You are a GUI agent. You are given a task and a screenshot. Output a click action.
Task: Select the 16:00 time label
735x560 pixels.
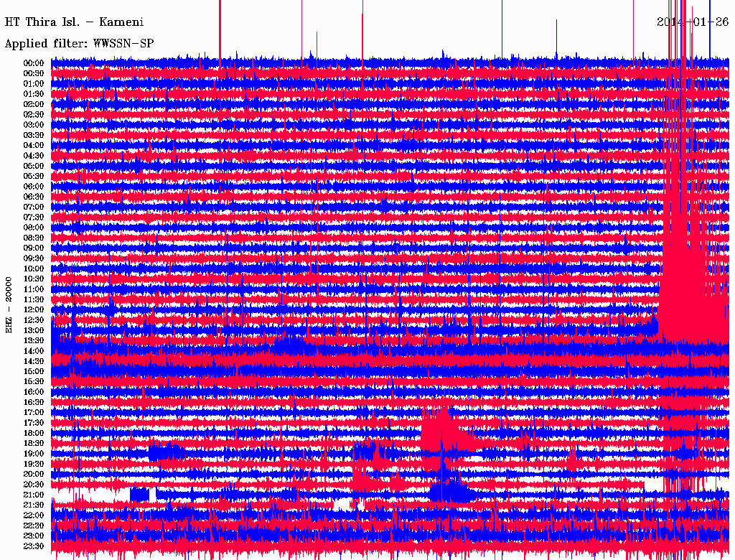point(34,392)
